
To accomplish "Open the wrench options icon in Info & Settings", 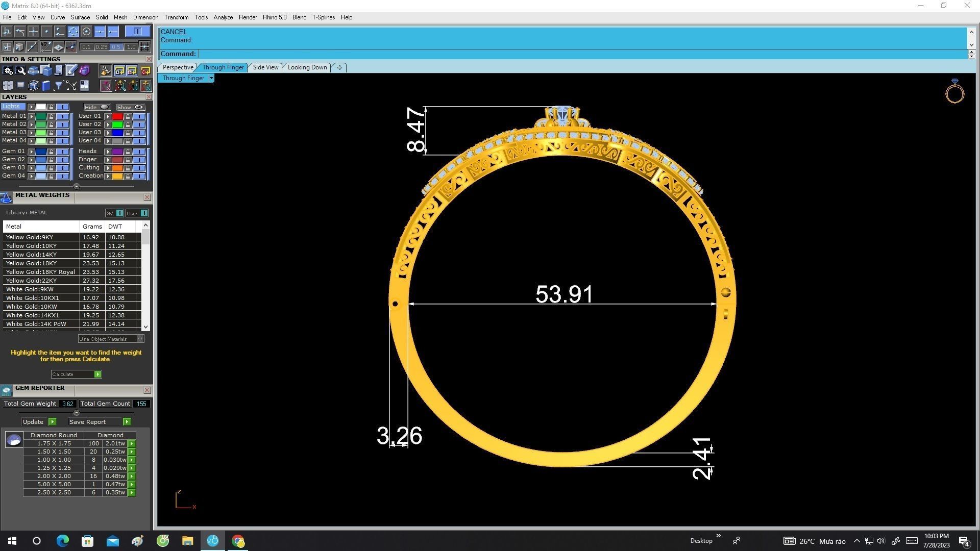I will coord(20,70).
